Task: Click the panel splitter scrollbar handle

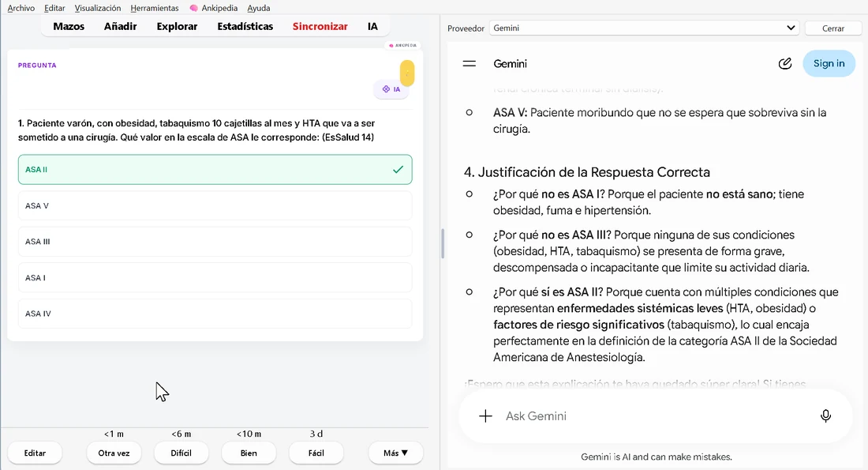Action: (443, 243)
